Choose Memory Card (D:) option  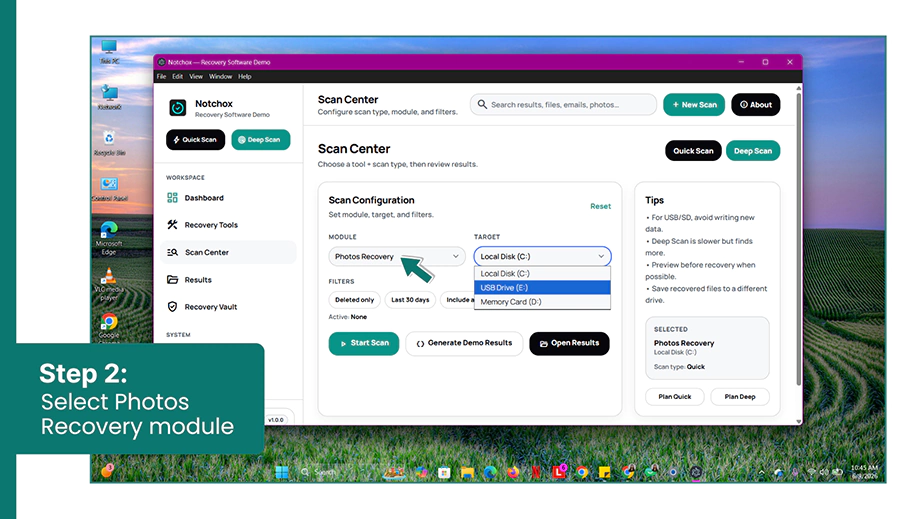542,302
